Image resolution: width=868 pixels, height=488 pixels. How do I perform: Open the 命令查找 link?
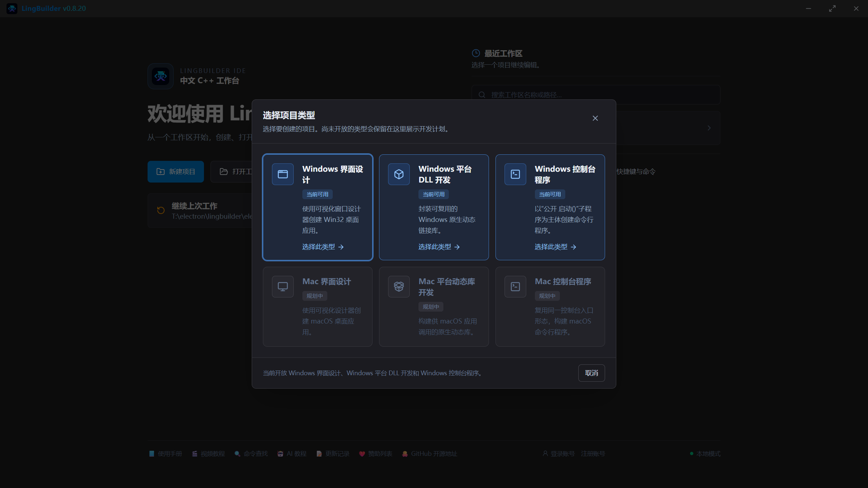point(251,454)
